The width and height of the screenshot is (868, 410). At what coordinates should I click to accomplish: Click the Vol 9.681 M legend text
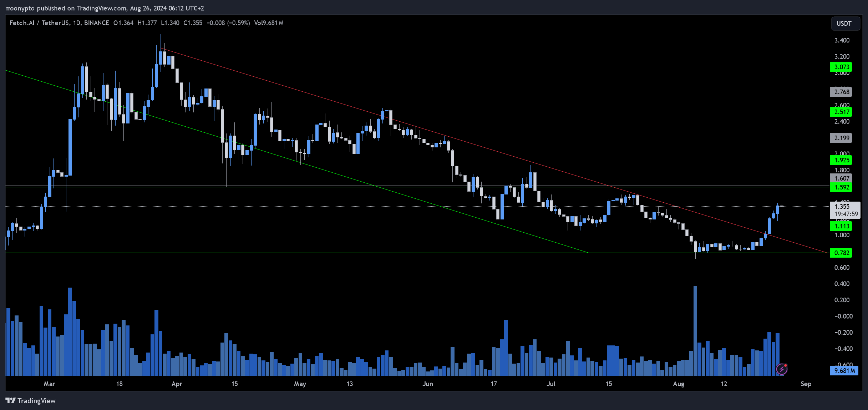tap(269, 23)
